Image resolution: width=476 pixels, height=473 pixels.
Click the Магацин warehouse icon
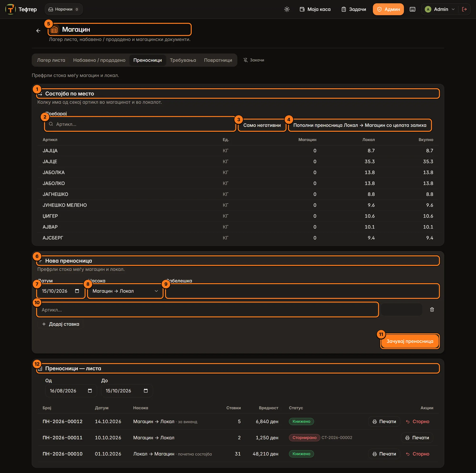point(54,29)
